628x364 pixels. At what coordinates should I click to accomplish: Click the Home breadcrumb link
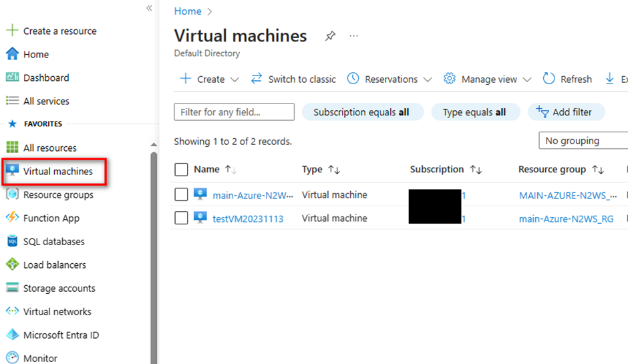(188, 11)
